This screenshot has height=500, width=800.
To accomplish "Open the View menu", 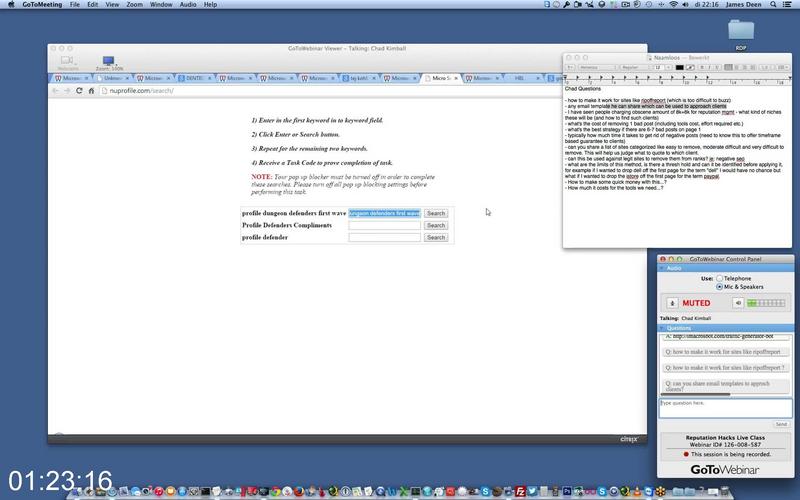I will pyautogui.click(x=112, y=4).
